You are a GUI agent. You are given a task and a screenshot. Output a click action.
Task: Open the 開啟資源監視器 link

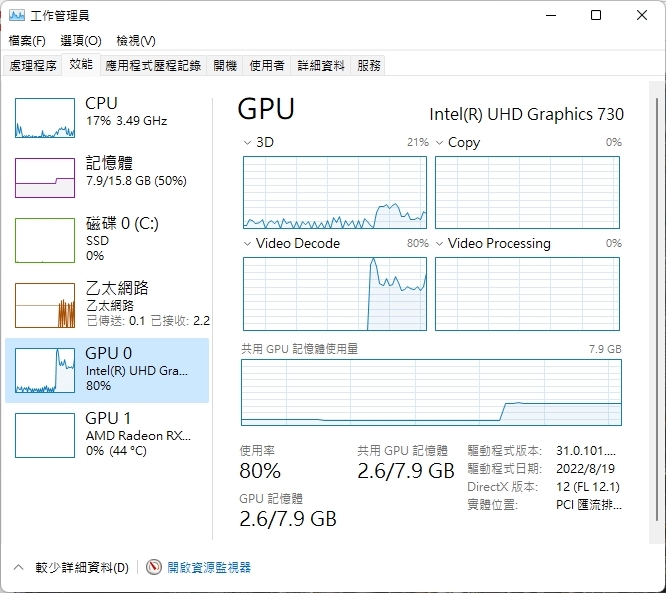(209, 567)
